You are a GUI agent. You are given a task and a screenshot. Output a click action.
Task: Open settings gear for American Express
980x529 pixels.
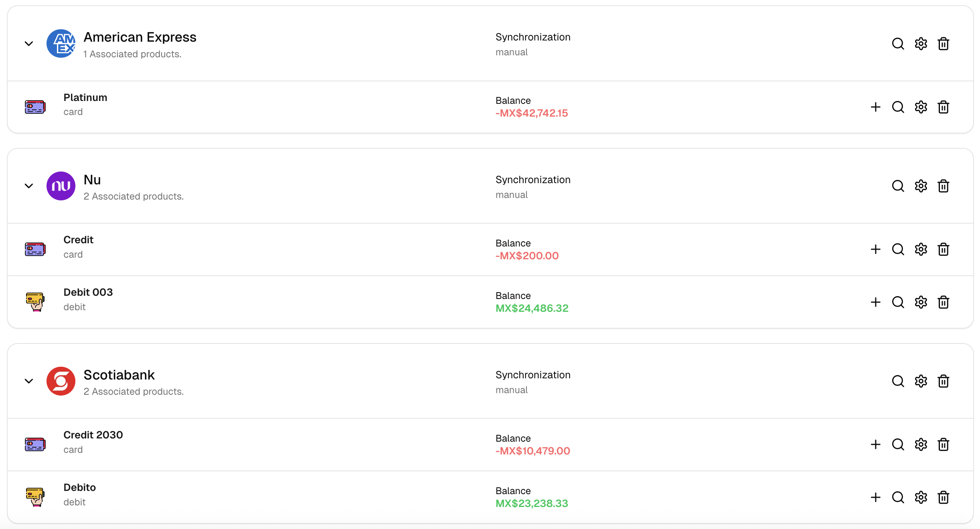(921, 44)
